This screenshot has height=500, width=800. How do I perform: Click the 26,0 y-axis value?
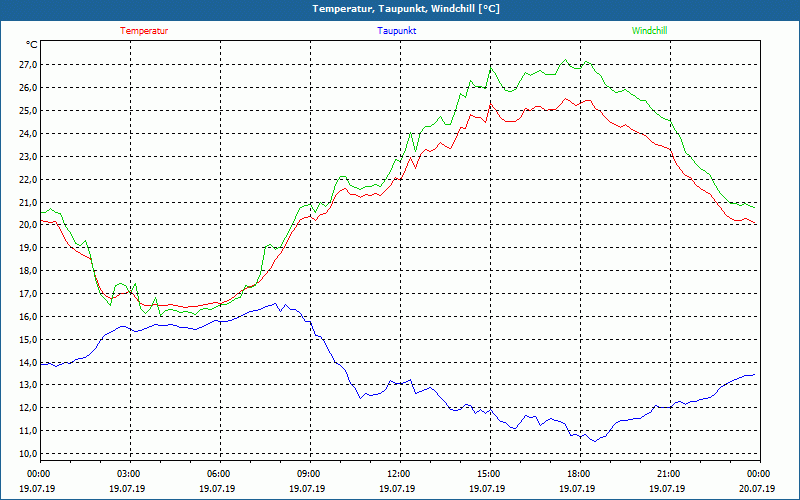[28, 87]
